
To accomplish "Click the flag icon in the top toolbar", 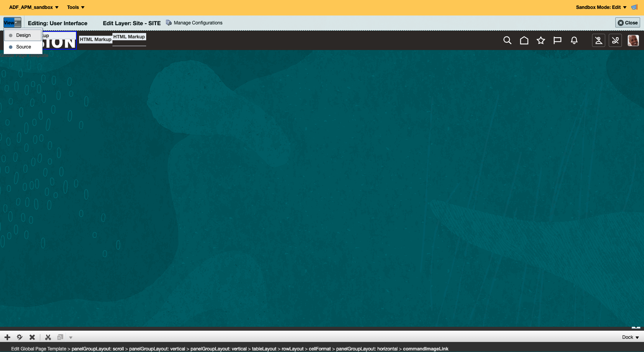I will click(x=558, y=40).
